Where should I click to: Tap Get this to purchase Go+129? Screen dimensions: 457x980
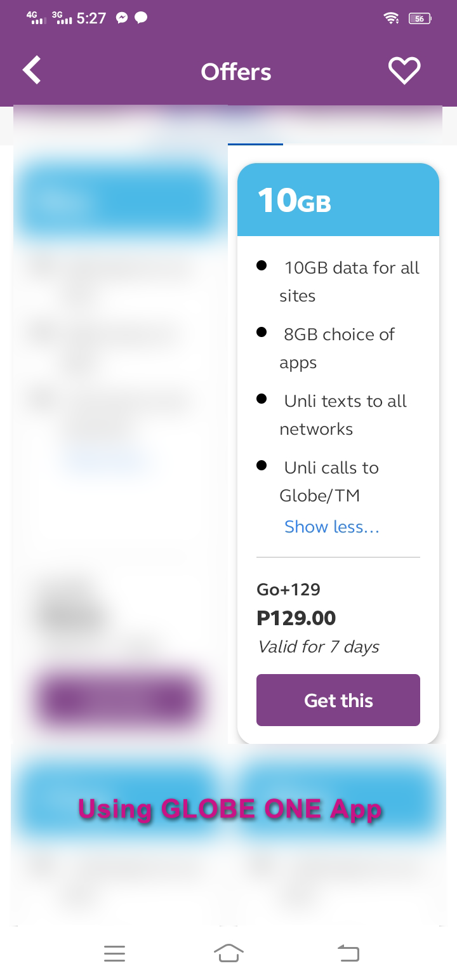pos(338,699)
